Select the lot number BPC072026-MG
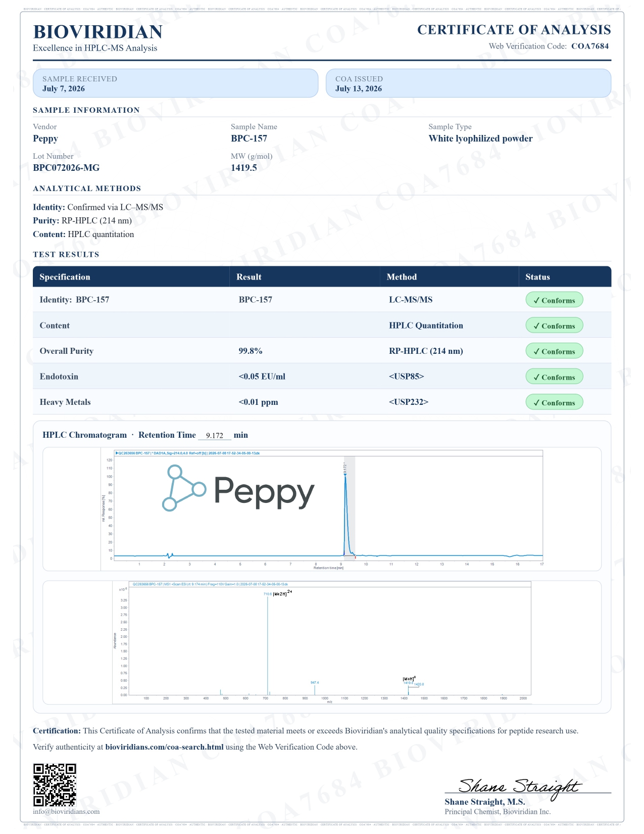644x834 pixels. pyautogui.click(x=66, y=168)
